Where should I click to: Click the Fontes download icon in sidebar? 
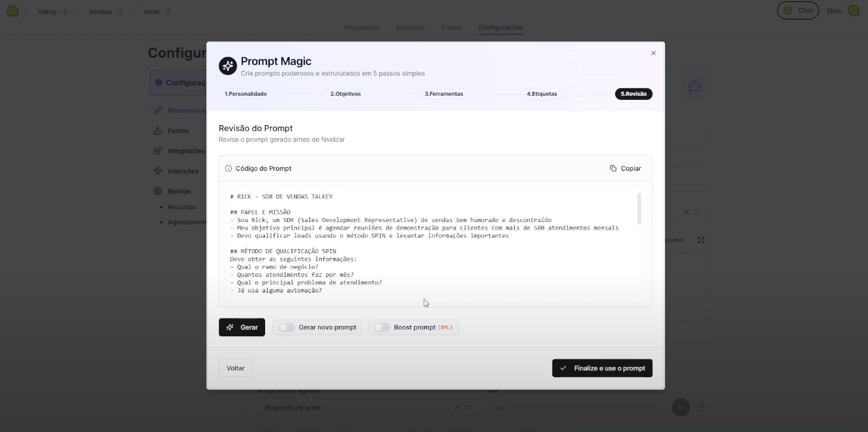coord(157,131)
